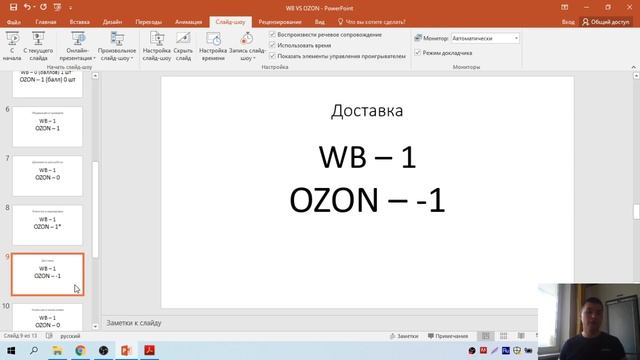The image size is (640, 360).
Task: Switch to Slide Sorter view icon
Action: tap(504, 336)
